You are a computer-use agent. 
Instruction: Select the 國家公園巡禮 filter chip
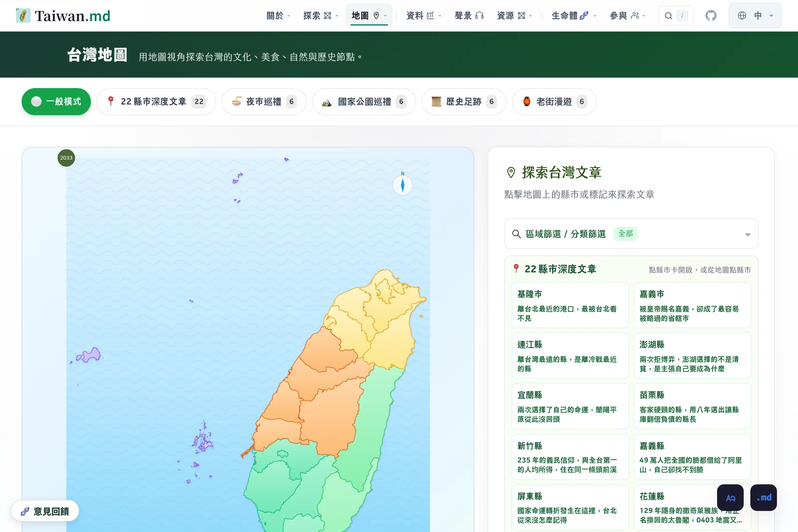coord(364,102)
